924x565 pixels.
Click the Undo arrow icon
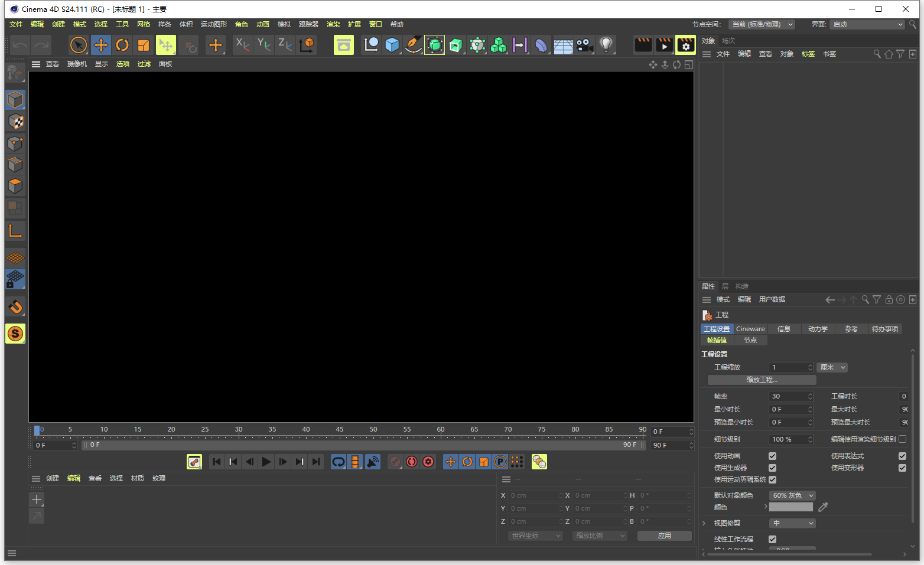click(20, 45)
